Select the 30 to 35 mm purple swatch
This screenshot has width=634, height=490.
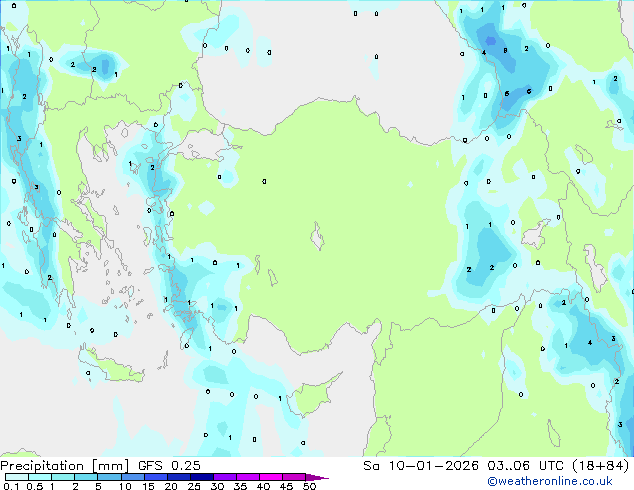pos(225,477)
